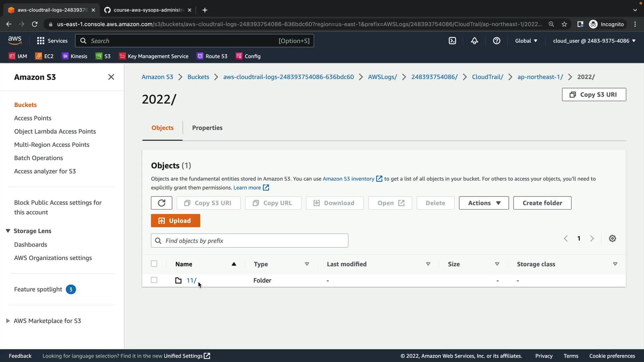Click the Find objects by prefix field

point(250,241)
